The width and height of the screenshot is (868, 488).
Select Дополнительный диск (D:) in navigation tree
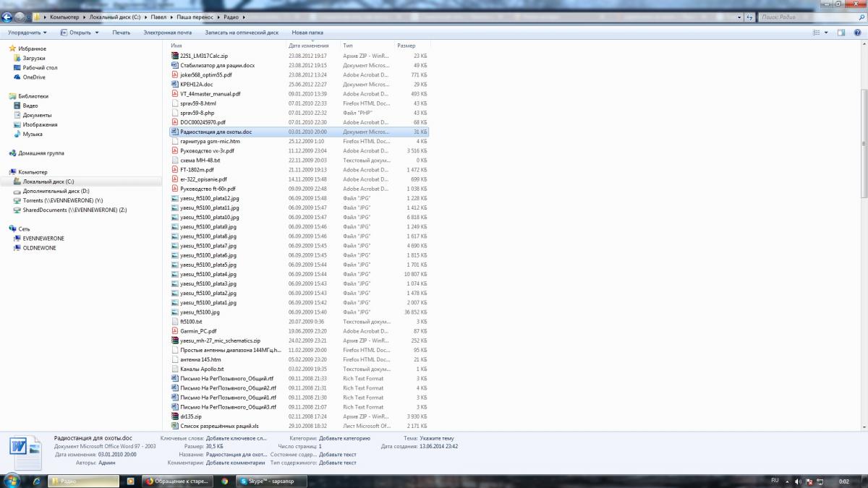click(x=56, y=191)
